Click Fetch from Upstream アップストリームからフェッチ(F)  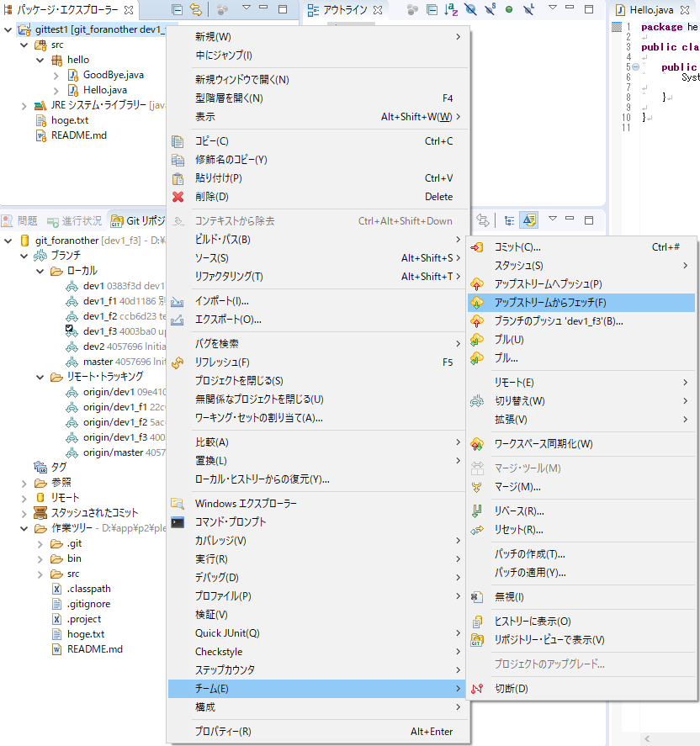coord(581,303)
